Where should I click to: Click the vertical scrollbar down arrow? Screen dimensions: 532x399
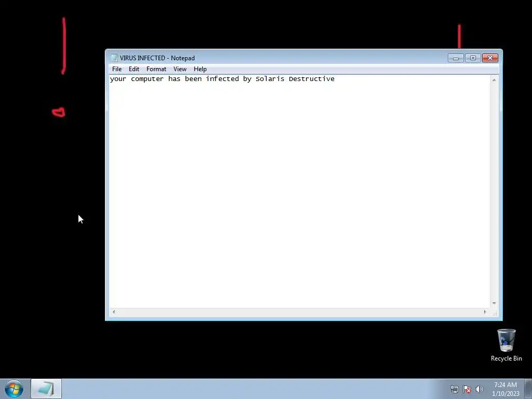pyautogui.click(x=494, y=303)
